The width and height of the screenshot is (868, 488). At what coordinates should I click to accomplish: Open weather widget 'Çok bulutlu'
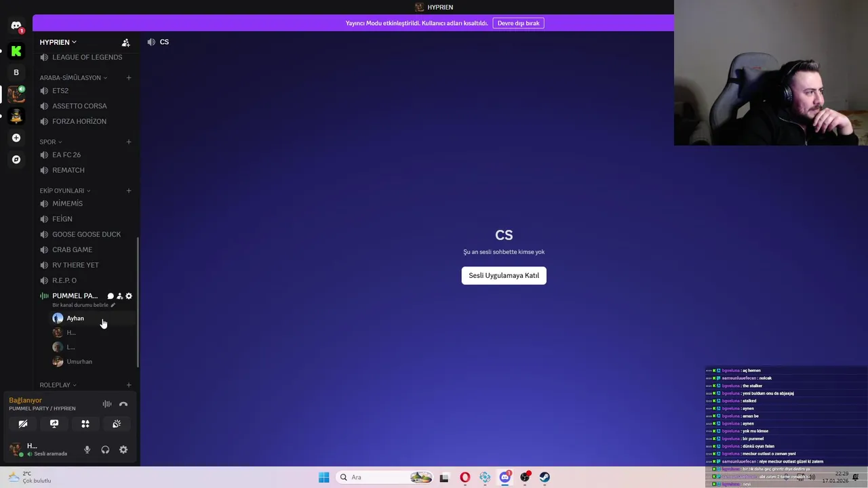point(31,477)
